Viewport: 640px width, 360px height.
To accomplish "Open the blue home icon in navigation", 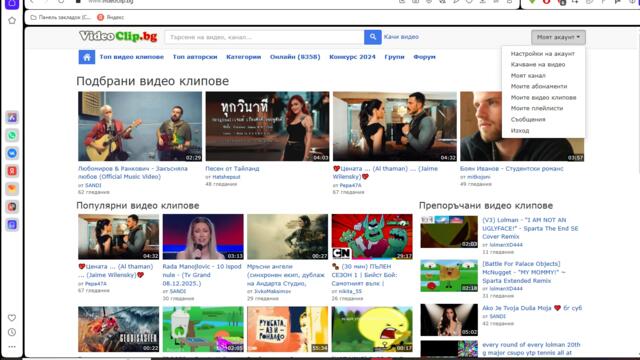I will [x=87, y=57].
